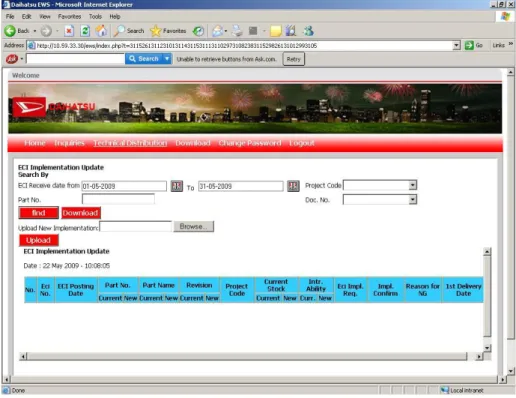Screen dimensions: 516x398
Task: Click the blue Ask Search button
Action: 144,59
